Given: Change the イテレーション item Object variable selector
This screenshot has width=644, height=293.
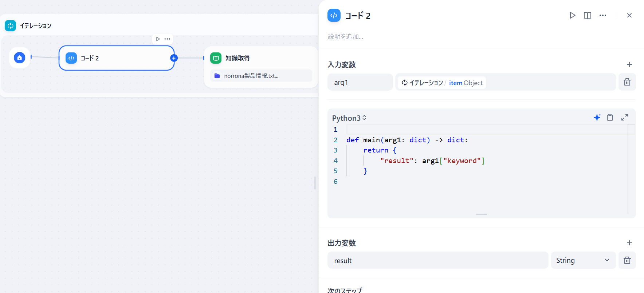Looking at the screenshot, I should pos(506,82).
